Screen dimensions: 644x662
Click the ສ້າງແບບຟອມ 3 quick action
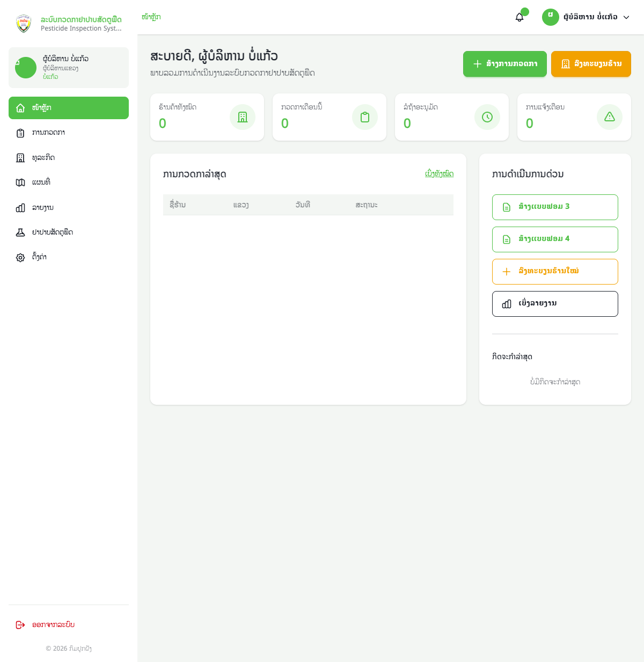tap(555, 207)
